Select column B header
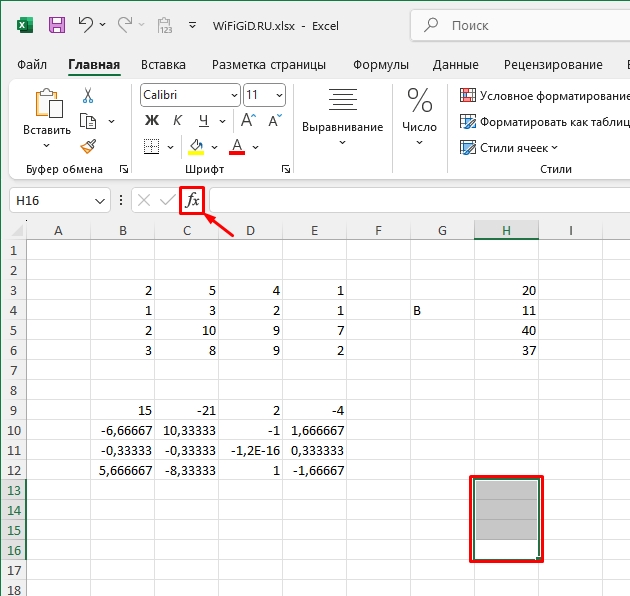 [x=123, y=231]
